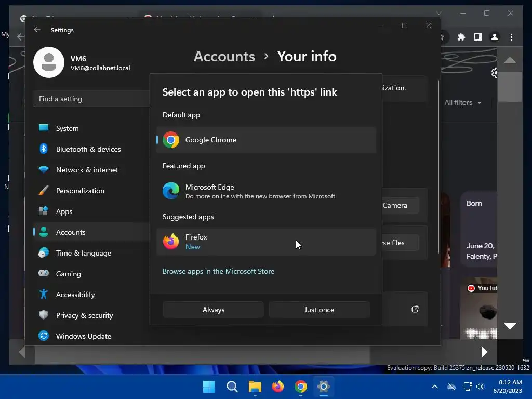
Task: Click the scroll down arrow in Chrome
Action: pyautogui.click(x=510, y=326)
